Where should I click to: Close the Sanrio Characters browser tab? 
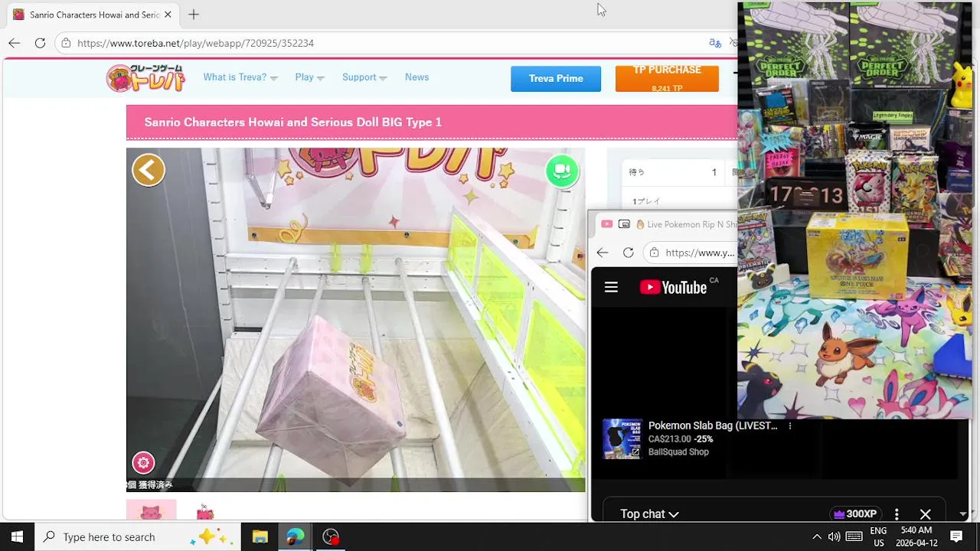[168, 15]
